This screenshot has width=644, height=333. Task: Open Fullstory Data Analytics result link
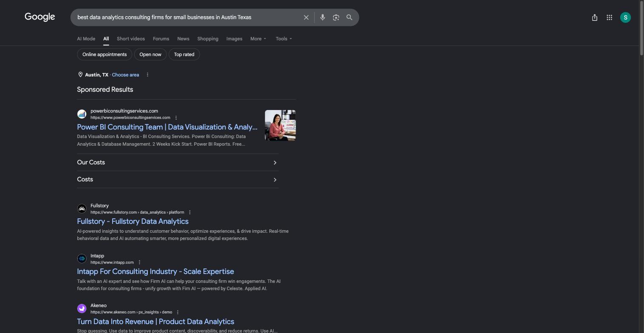point(133,221)
